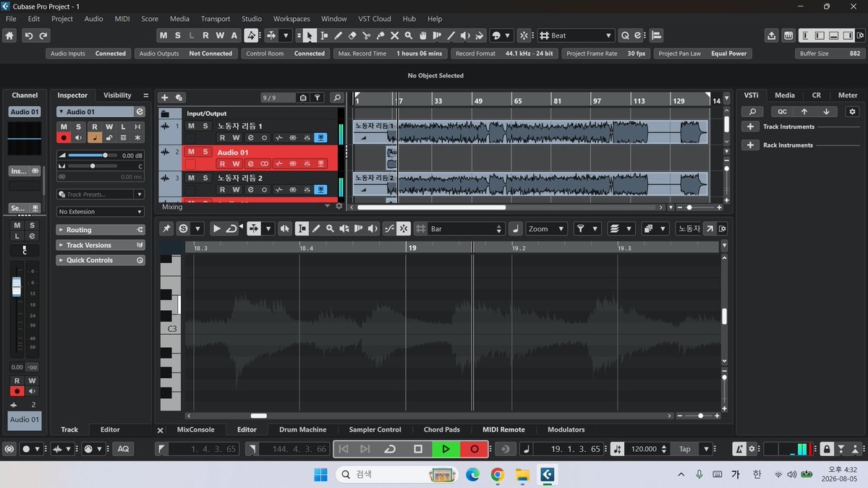Open Edit Channel Settings 'e' in Inspector

point(140,112)
